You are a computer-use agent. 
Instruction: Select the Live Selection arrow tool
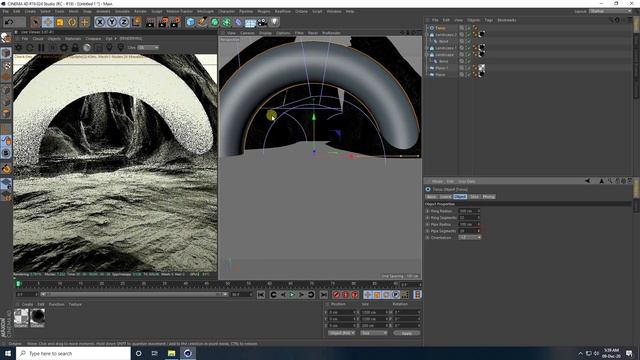pos(36,22)
